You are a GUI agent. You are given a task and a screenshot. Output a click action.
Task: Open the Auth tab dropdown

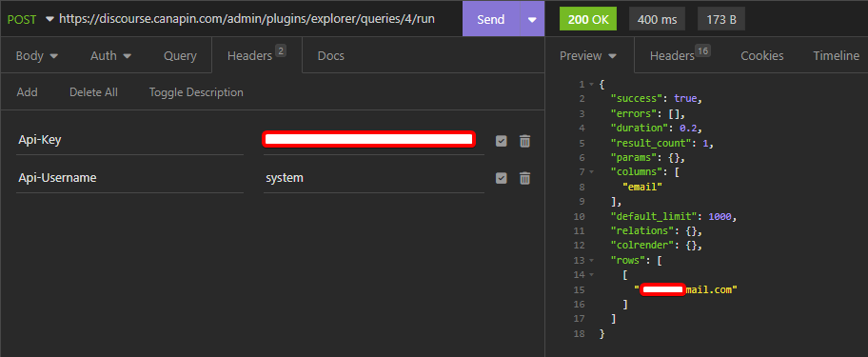tap(110, 56)
